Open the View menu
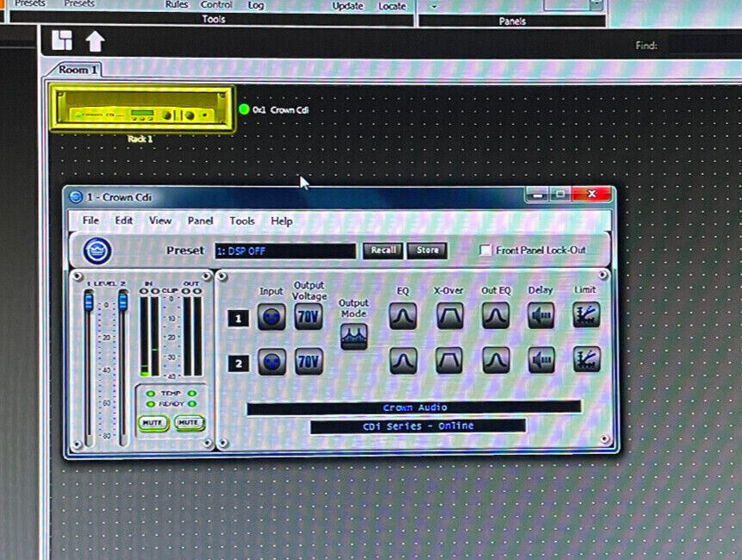The image size is (742, 560). 160,221
